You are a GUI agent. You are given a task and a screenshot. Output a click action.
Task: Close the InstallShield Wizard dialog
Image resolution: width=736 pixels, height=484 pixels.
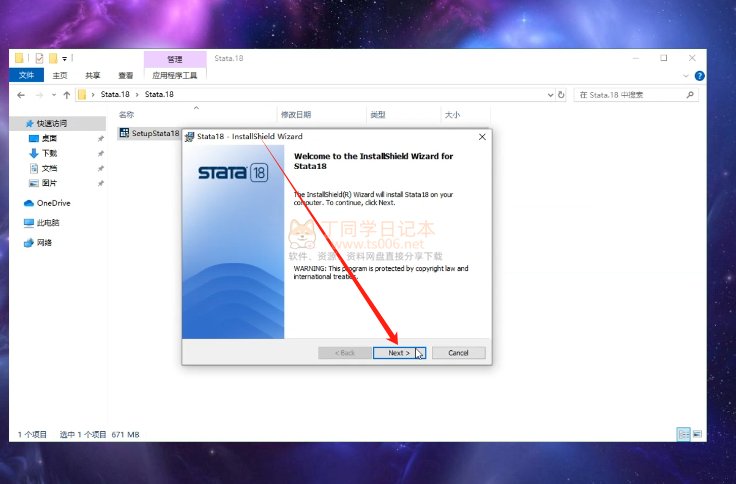pos(482,137)
